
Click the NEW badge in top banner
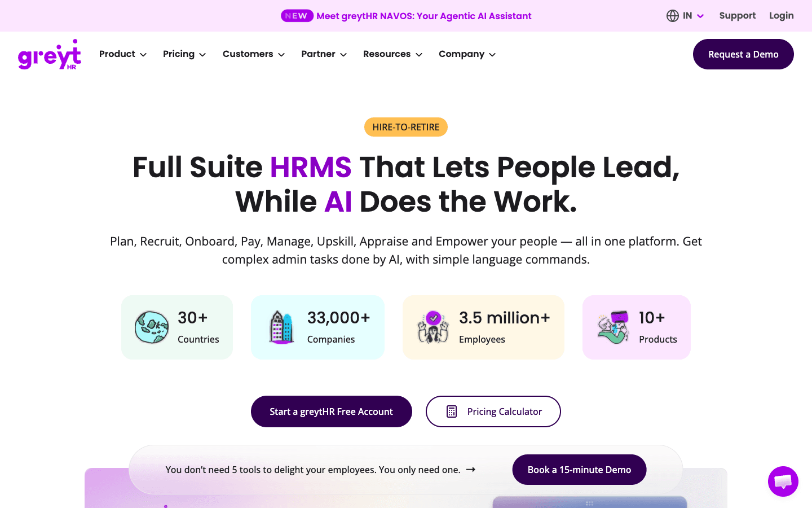(297, 16)
